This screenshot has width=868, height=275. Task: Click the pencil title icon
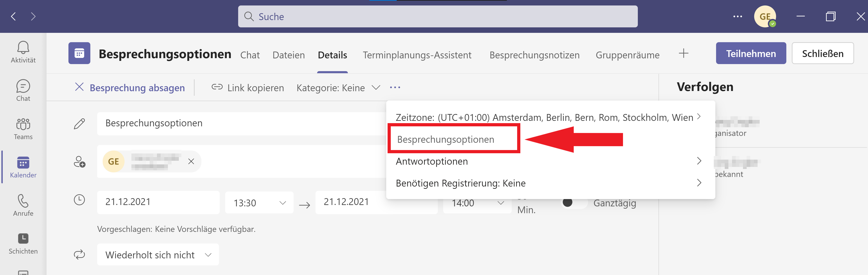(80, 124)
